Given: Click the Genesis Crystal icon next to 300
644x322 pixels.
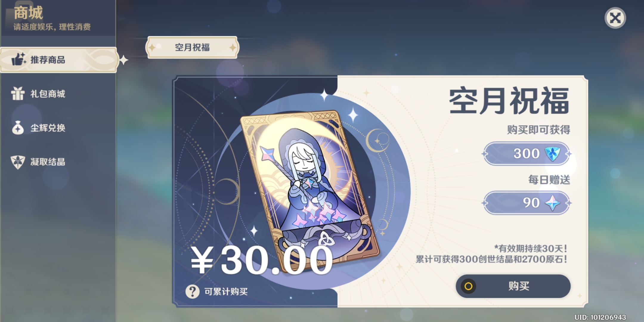Looking at the screenshot, I should [552, 154].
